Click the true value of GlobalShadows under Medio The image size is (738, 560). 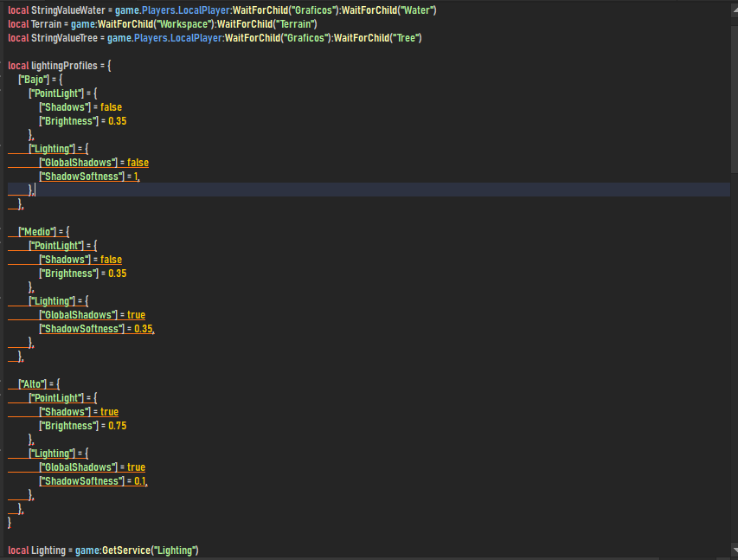(136, 314)
